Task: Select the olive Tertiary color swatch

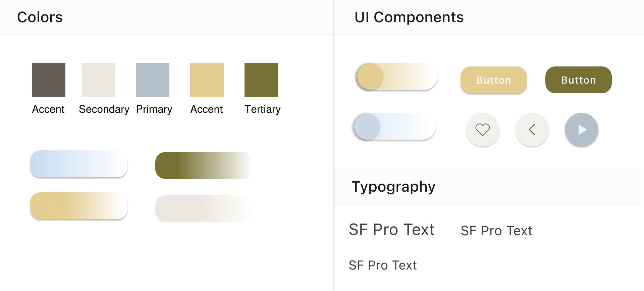Action: [261, 80]
